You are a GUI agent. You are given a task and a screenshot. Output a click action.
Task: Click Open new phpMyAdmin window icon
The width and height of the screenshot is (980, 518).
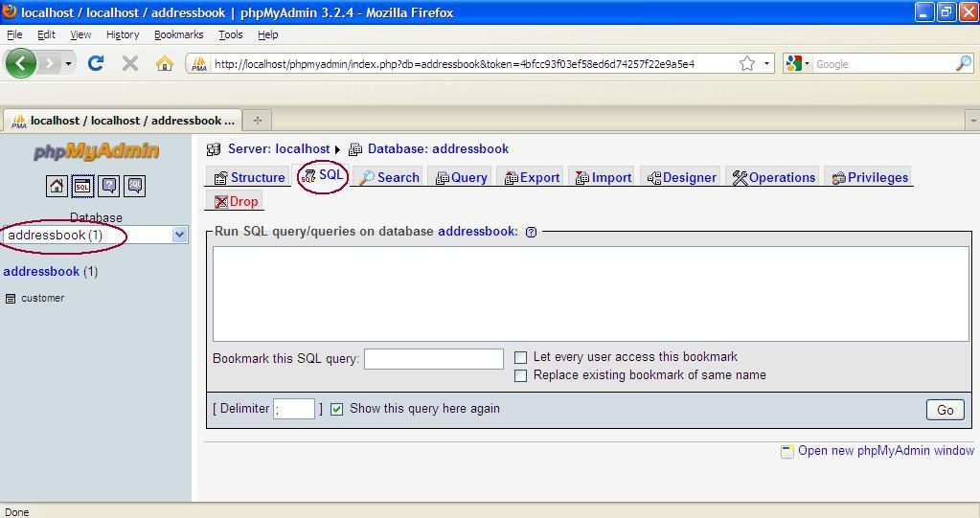pyautogui.click(x=787, y=451)
